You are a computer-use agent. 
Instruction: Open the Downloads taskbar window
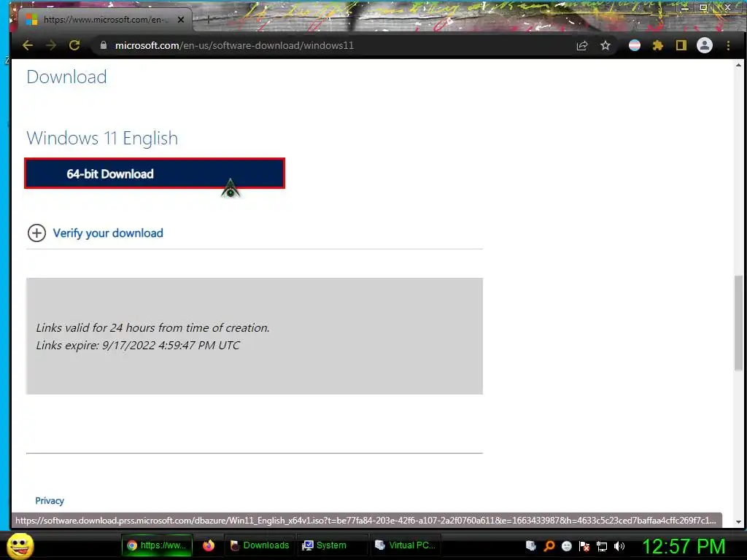[x=260, y=545]
